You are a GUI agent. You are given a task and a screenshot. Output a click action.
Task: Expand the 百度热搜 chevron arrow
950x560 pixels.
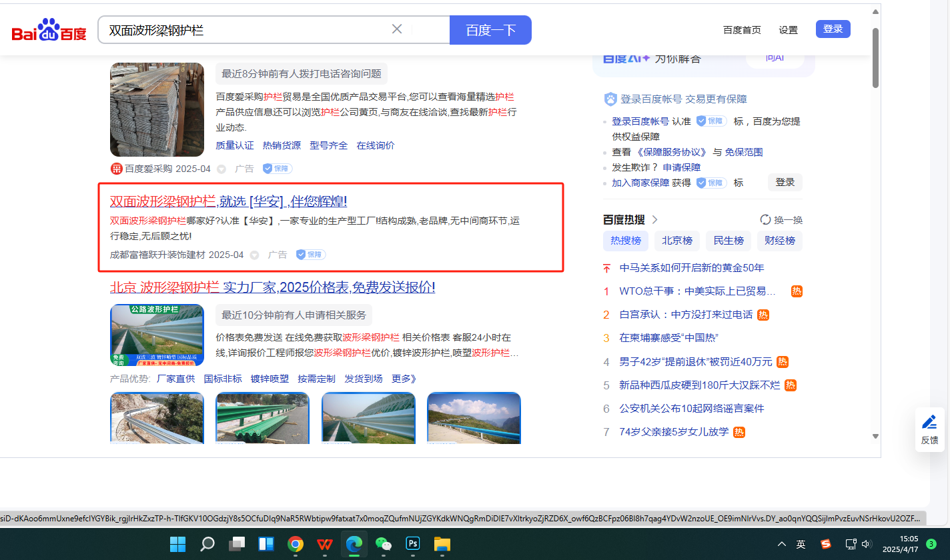pos(654,220)
